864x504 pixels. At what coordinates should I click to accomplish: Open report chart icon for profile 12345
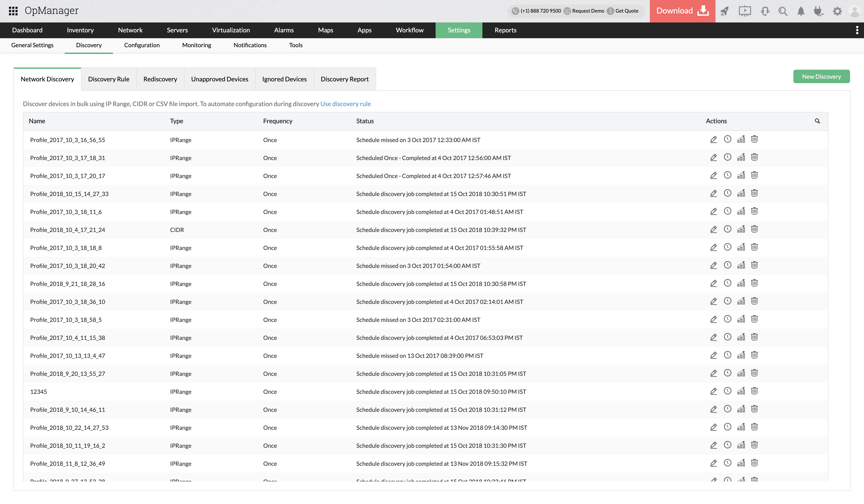point(741,391)
